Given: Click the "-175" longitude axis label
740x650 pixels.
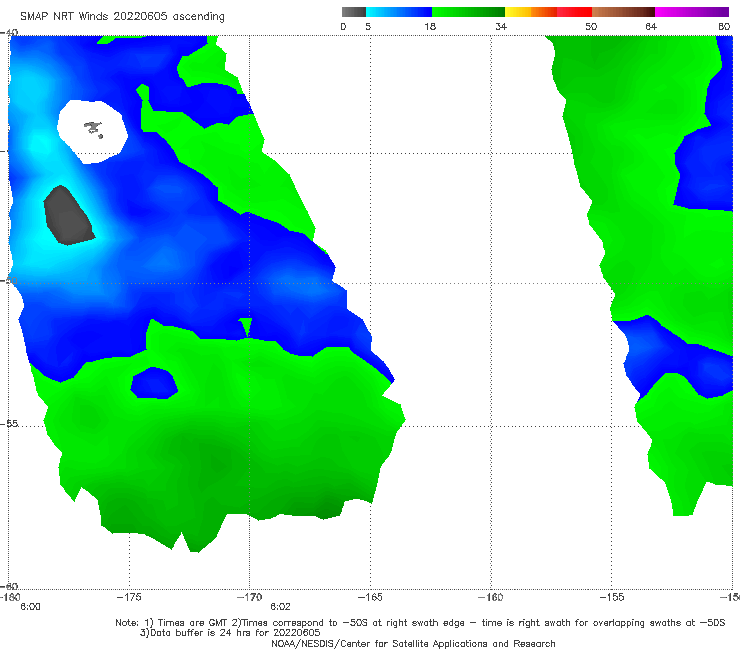Looking at the screenshot, I should click(129, 597).
